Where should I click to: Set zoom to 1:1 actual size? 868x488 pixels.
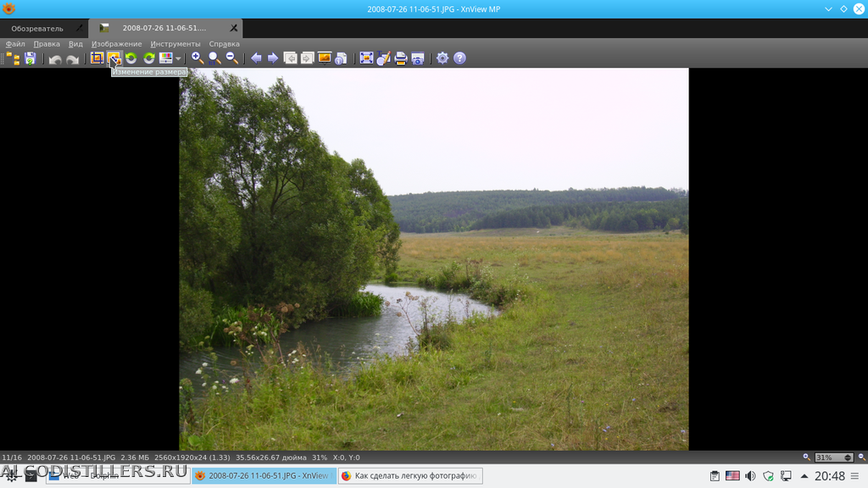coord(214,58)
